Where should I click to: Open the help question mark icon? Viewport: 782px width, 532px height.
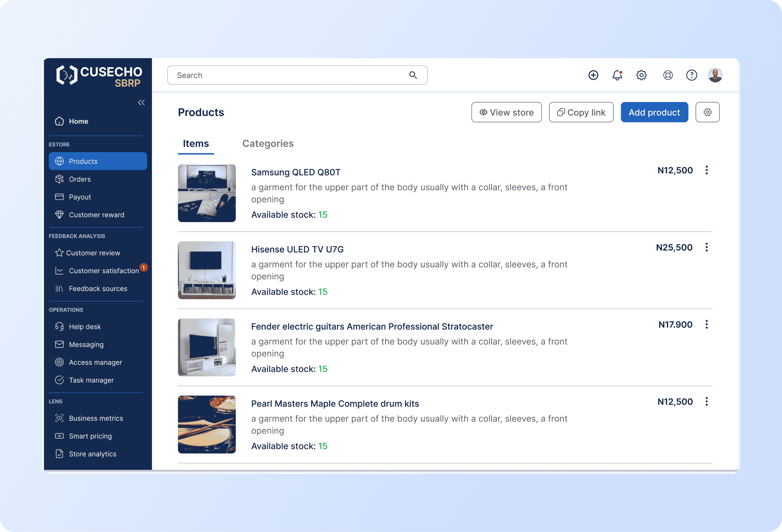coord(691,75)
